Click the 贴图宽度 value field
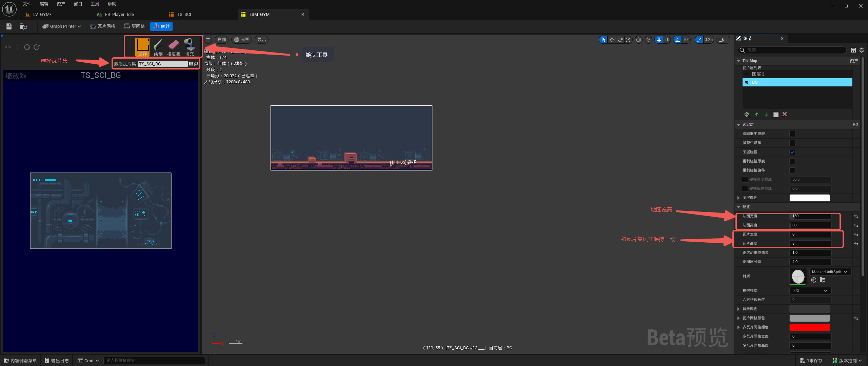The image size is (868, 366). pyautogui.click(x=810, y=216)
